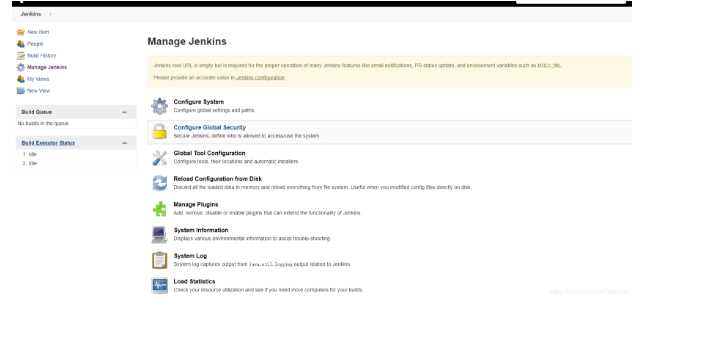
Task: Click the Reload Configuration description text
Action: pyautogui.click(x=322, y=187)
